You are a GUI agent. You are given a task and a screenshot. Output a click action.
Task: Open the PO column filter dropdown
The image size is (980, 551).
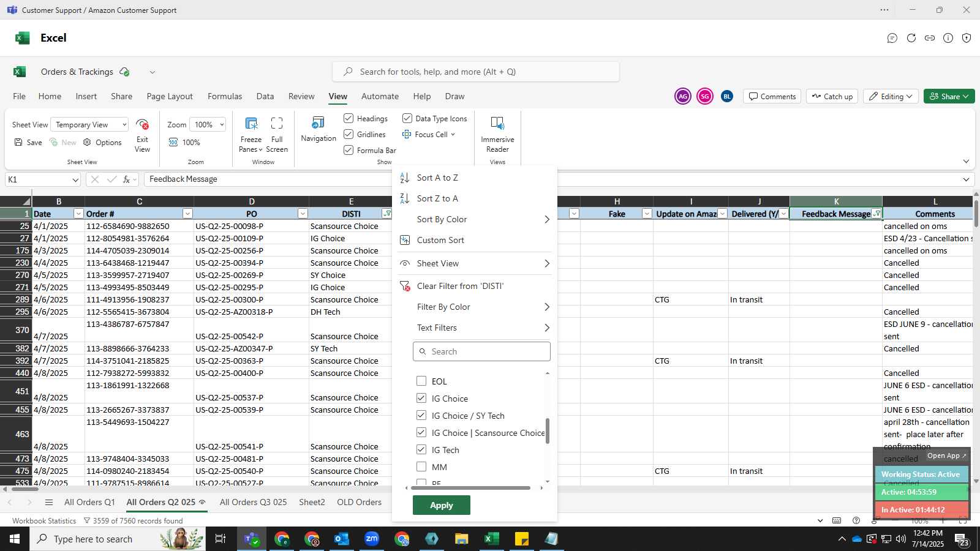303,214
